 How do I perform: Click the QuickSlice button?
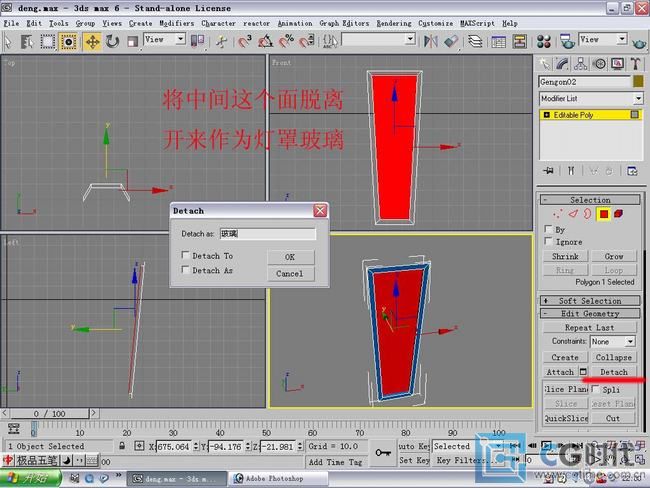pyautogui.click(x=566, y=418)
